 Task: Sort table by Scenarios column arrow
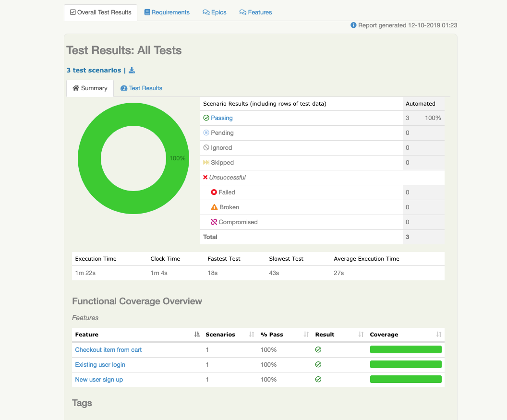pyautogui.click(x=252, y=335)
